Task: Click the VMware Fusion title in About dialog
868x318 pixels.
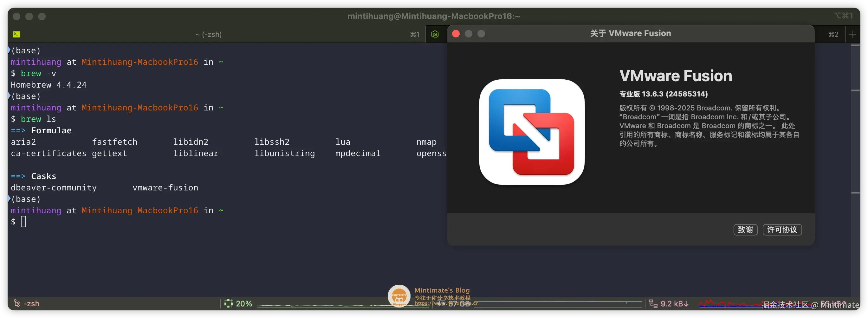Action: [676, 76]
